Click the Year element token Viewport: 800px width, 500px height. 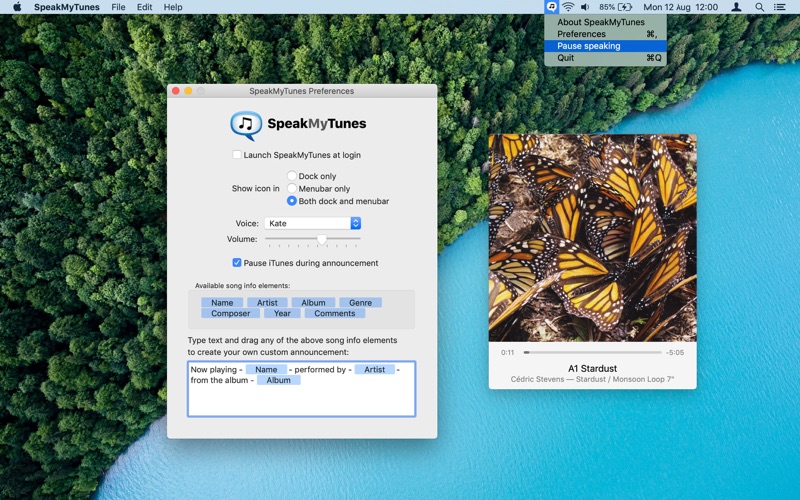(282, 313)
